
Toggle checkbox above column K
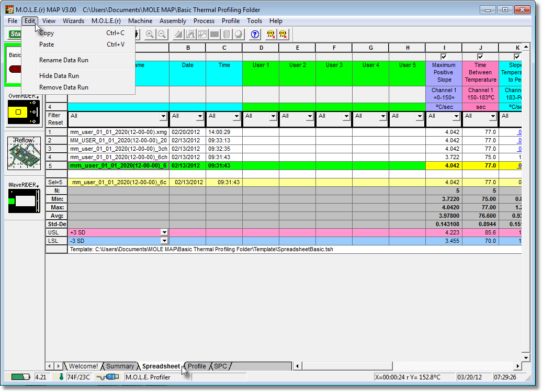pyautogui.click(x=517, y=57)
